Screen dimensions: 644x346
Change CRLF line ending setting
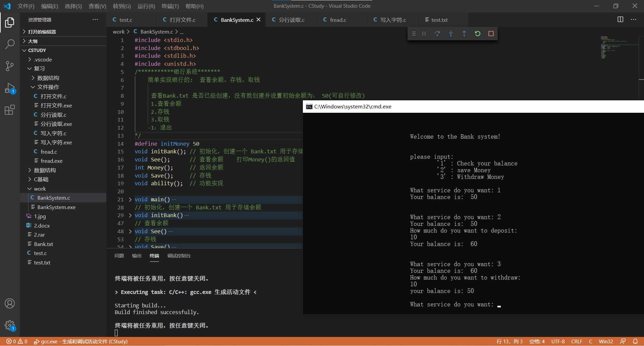tap(577, 341)
